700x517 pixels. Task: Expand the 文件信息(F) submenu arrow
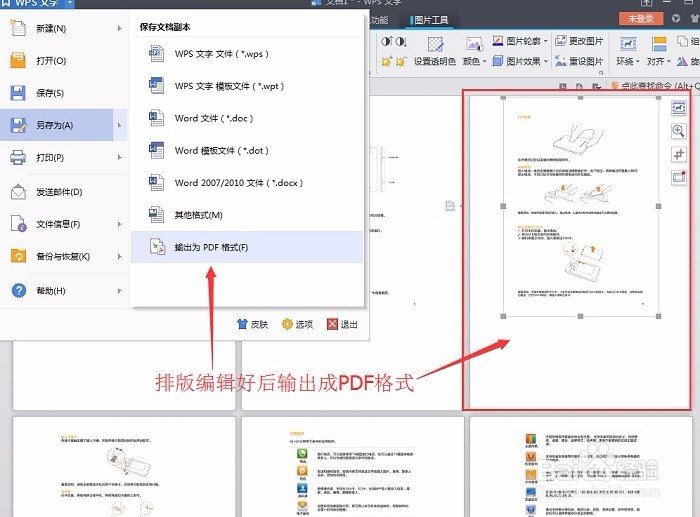[119, 224]
